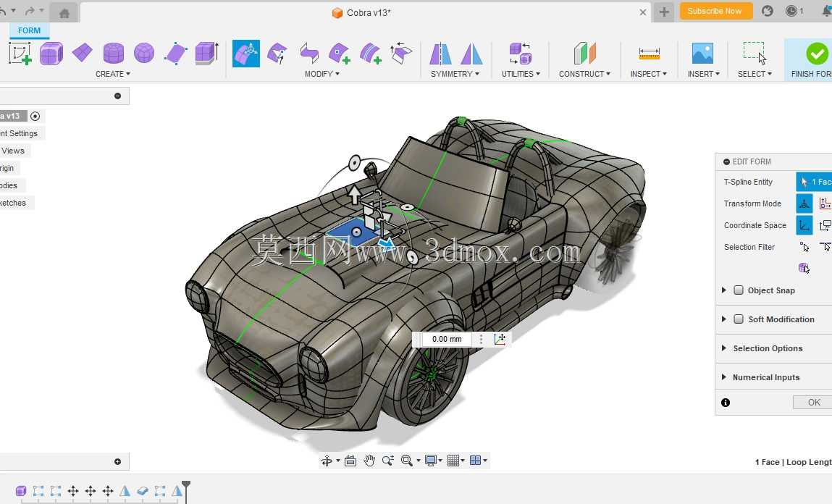Select the Pan hand tool

tap(369, 461)
